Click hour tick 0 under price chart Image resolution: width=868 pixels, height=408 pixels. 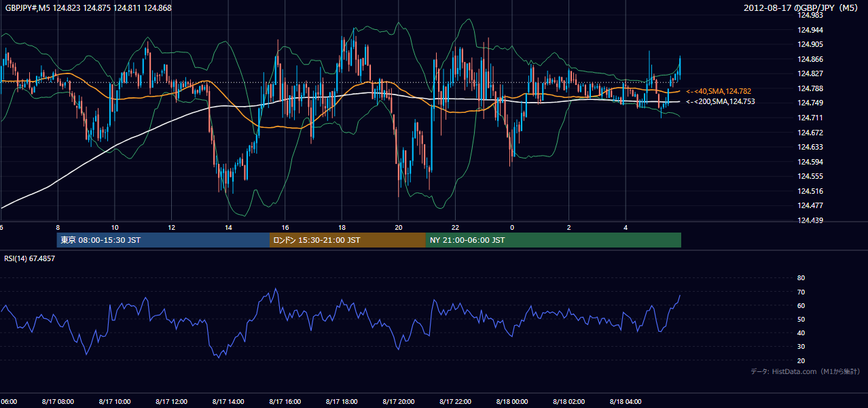[x=512, y=227]
